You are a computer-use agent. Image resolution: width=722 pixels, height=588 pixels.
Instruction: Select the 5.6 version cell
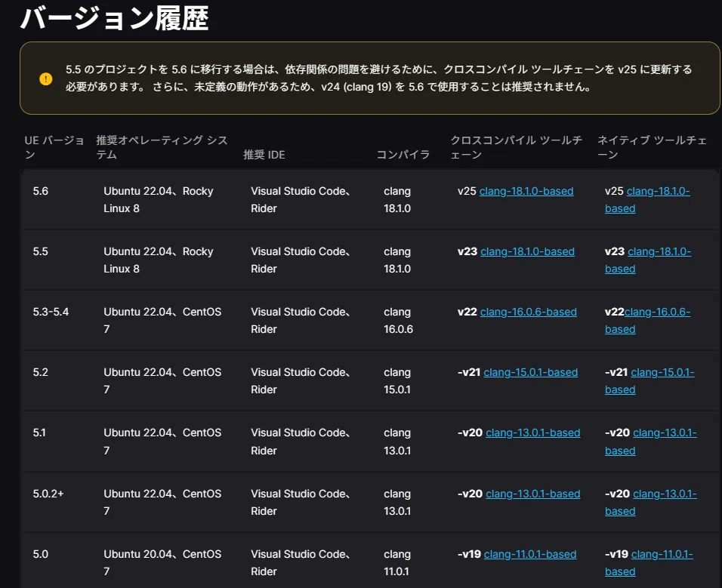click(x=41, y=191)
